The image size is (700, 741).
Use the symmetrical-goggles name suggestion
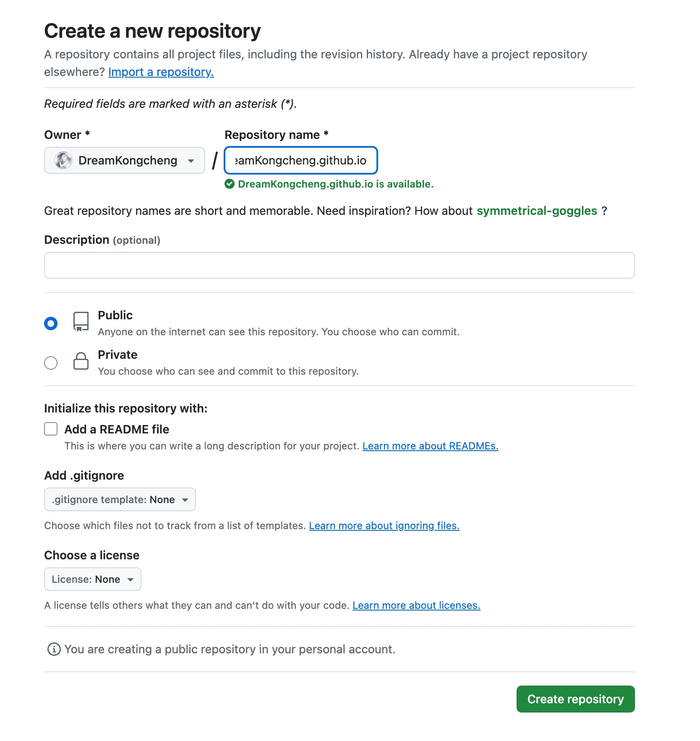[537, 211]
